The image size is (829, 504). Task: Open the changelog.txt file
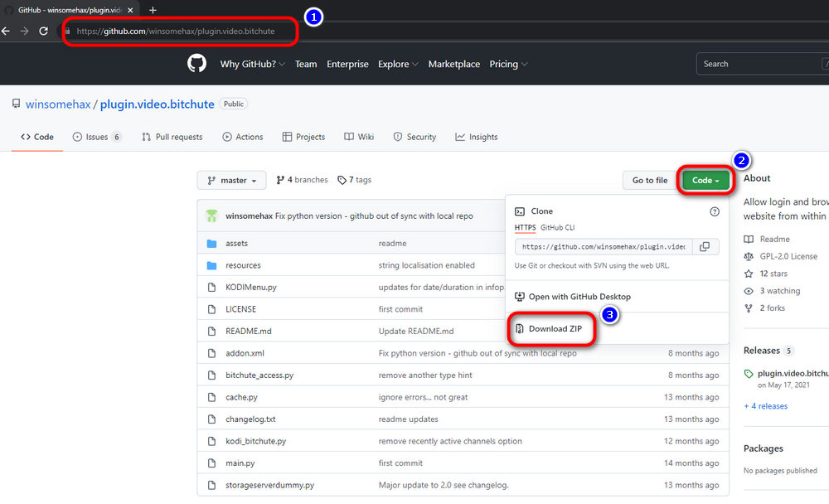click(250, 419)
